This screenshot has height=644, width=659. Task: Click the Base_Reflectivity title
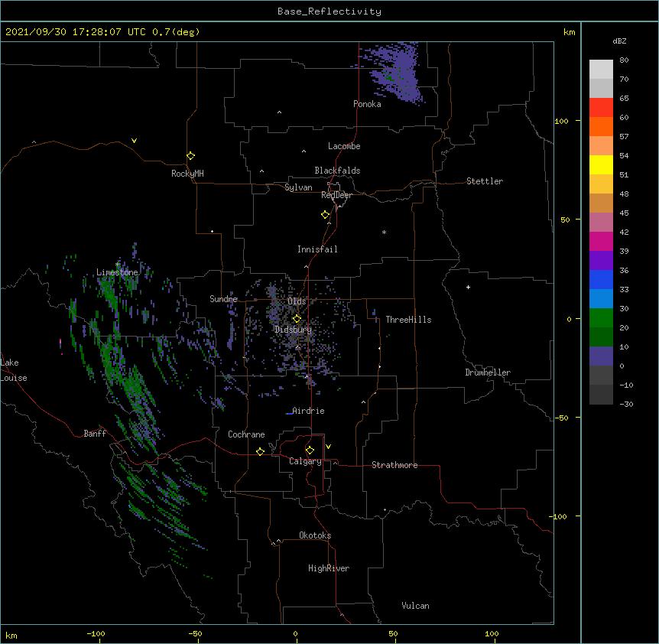pyautogui.click(x=329, y=11)
